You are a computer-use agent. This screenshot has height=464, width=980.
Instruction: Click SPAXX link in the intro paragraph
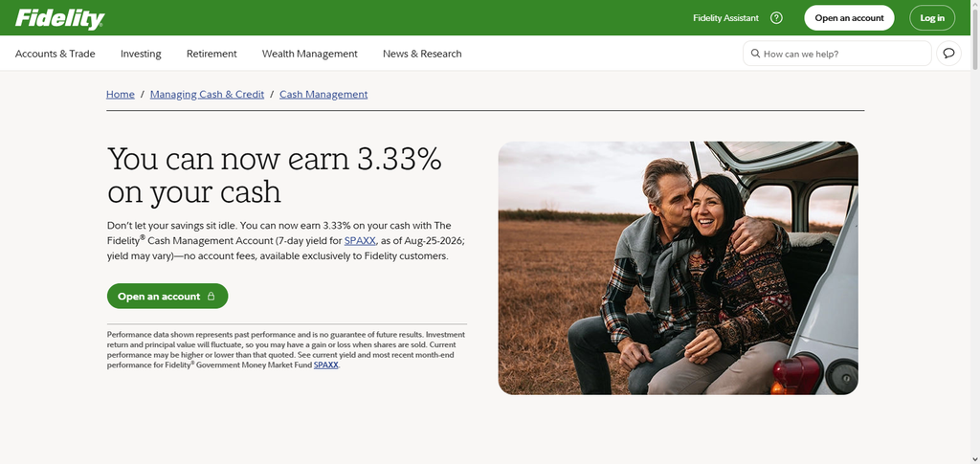tap(361, 240)
